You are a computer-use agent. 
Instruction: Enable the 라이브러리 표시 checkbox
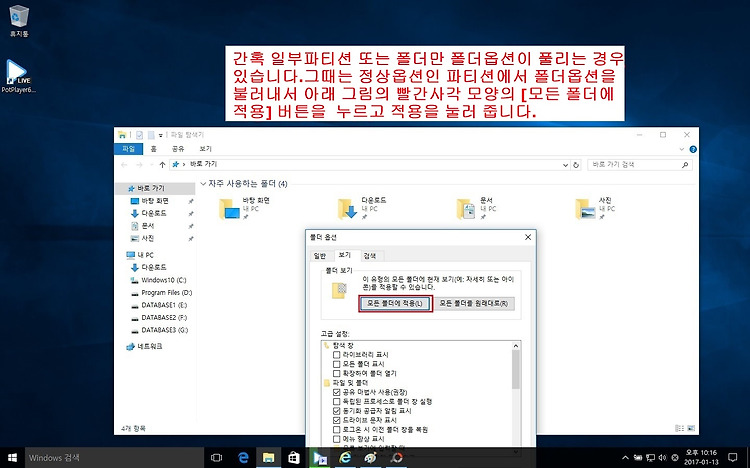[x=336, y=355]
